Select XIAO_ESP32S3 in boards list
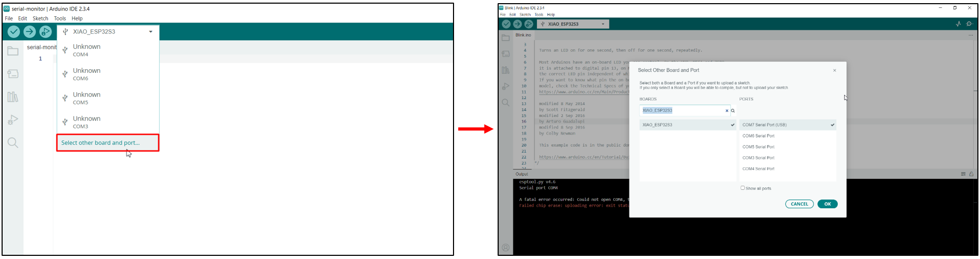The width and height of the screenshot is (980, 259). tap(688, 125)
